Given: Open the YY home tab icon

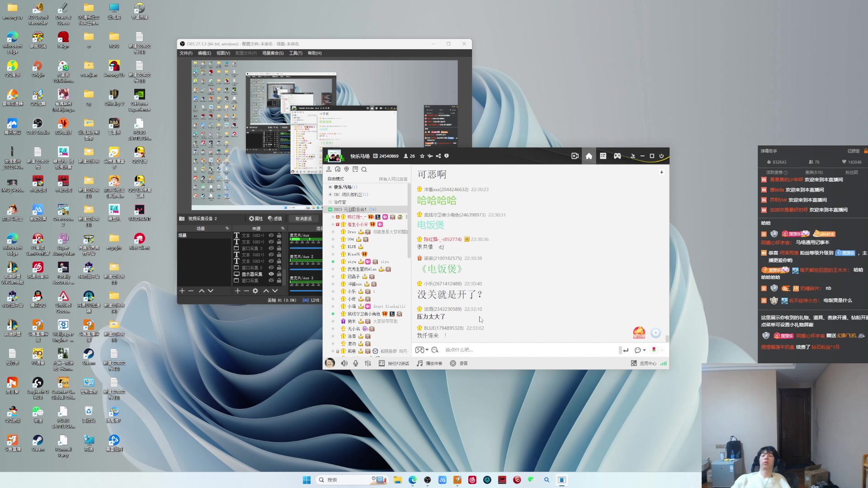Looking at the screenshot, I should coord(589,156).
